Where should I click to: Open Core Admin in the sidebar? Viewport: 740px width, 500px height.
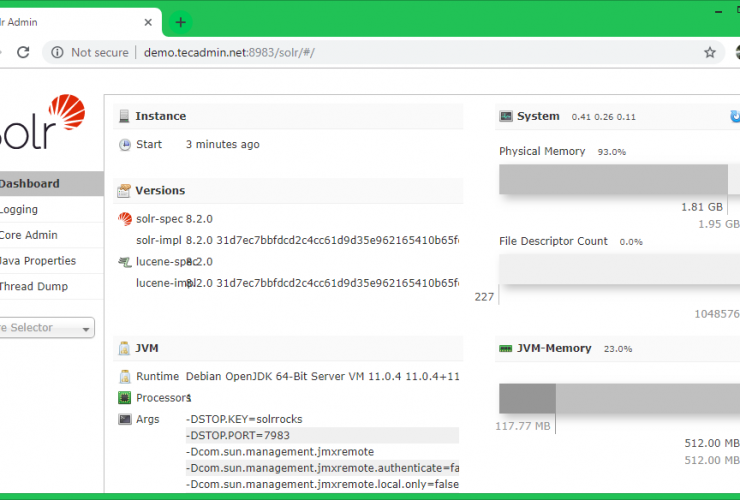pyautogui.click(x=29, y=236)
